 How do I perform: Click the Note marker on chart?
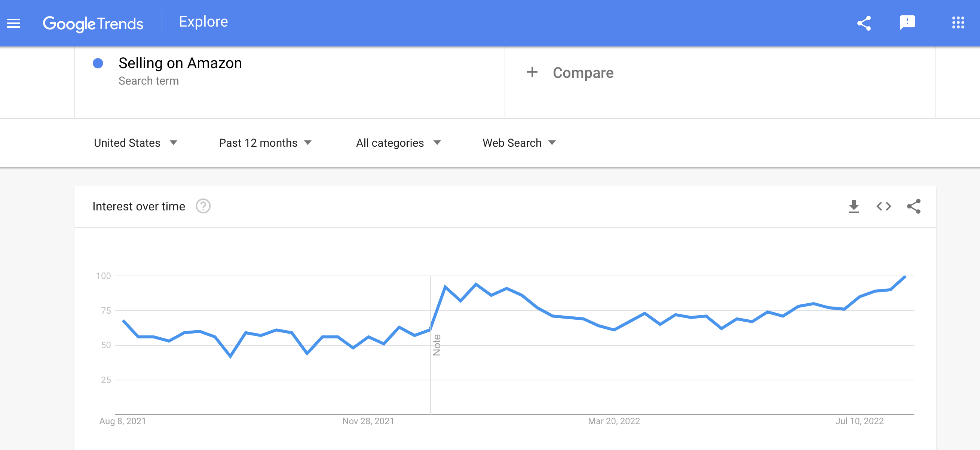437,345
